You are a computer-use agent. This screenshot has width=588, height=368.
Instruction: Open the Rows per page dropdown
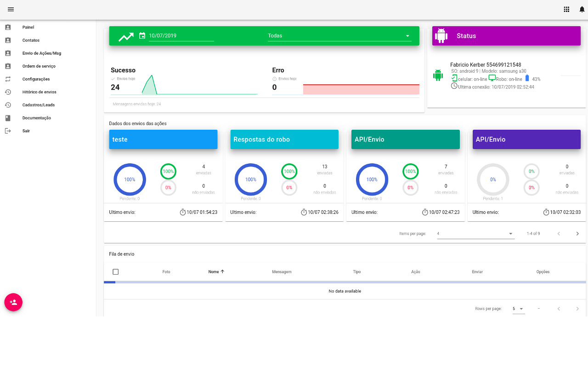(x=519, y=309)
